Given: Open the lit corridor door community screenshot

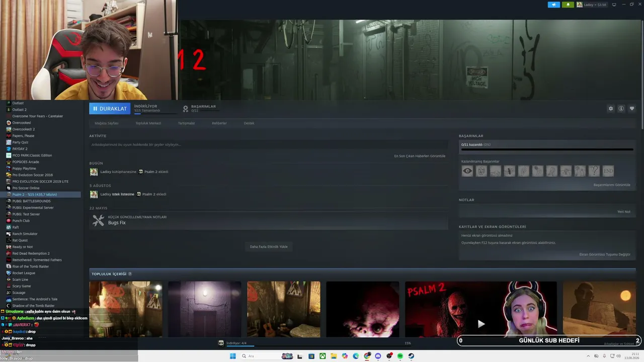Looking at the screenshot, I should point(204,309).
